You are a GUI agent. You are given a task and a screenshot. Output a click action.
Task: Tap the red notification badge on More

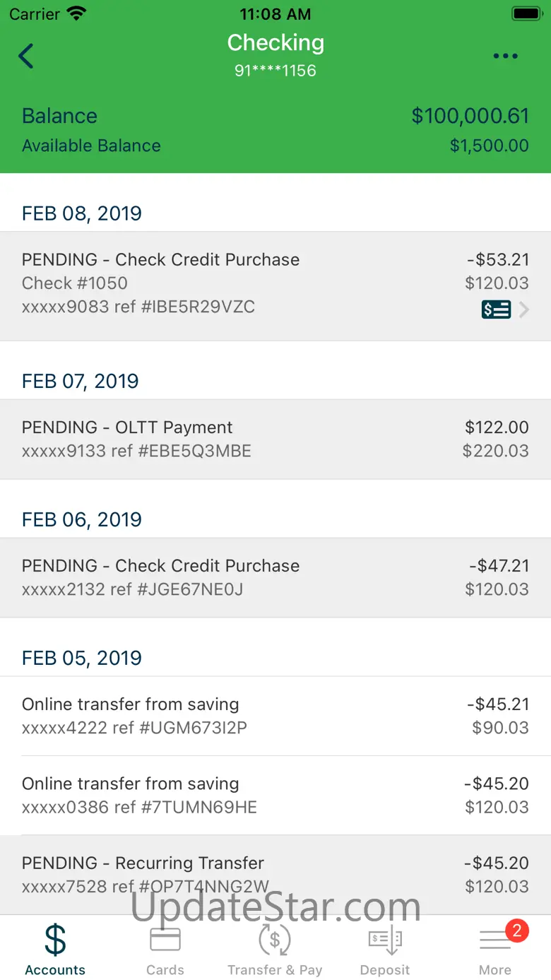tap(516, 931)
